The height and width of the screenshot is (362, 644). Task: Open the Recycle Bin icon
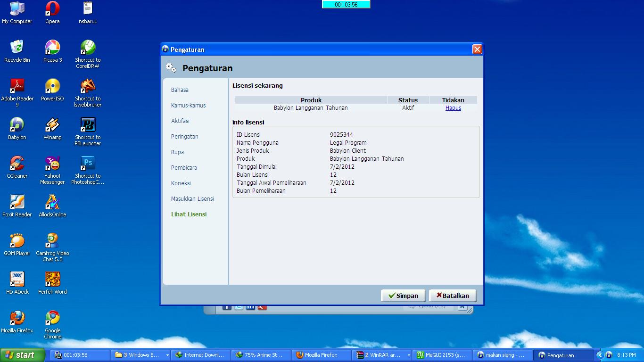tap(17, 51)
